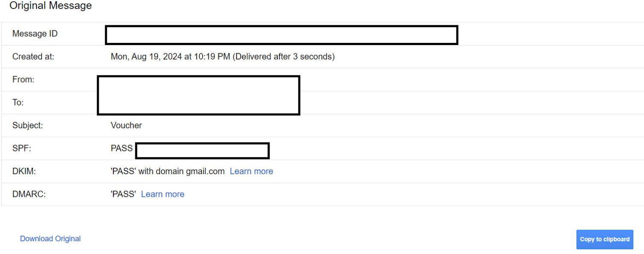The width and height of the screenshot is (644, 254).
Task: Click the Original Message heading
Action: [50, 6]
